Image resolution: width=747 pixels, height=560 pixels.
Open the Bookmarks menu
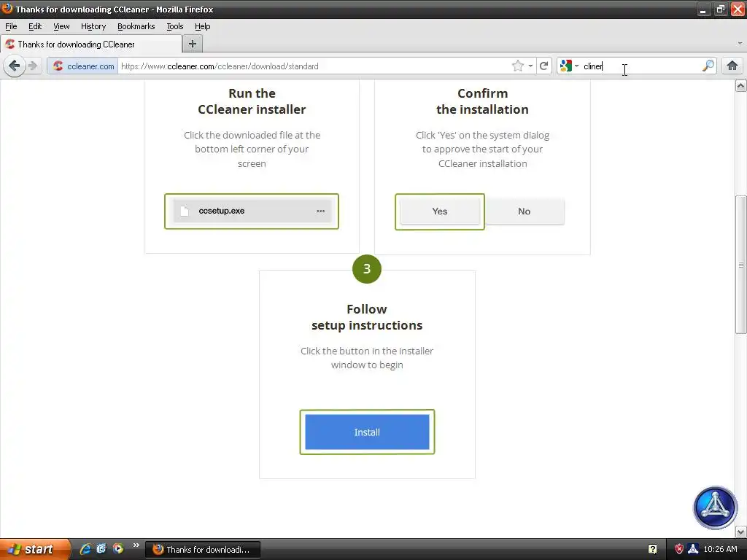point(136,26)
